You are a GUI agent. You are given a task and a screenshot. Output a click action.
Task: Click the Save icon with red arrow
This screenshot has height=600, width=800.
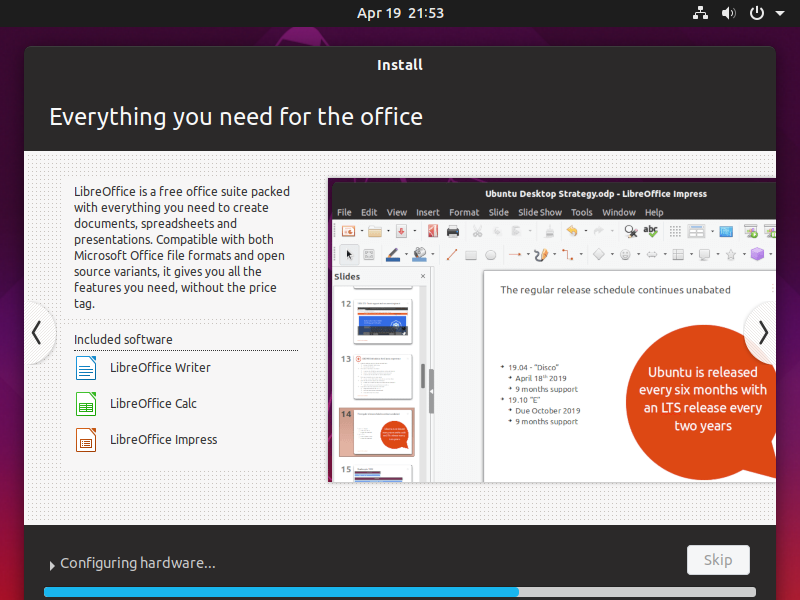(402, 232)
